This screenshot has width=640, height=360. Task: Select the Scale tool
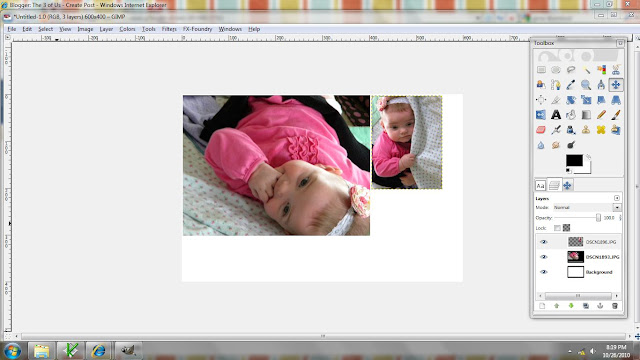click(586, 100)
